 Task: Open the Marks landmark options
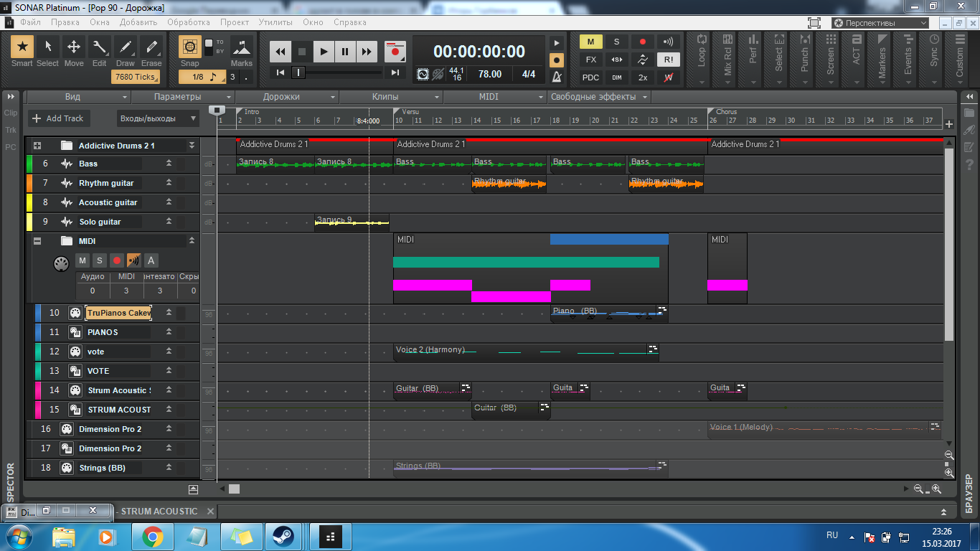pyautogui.click(x=242, y=48)
